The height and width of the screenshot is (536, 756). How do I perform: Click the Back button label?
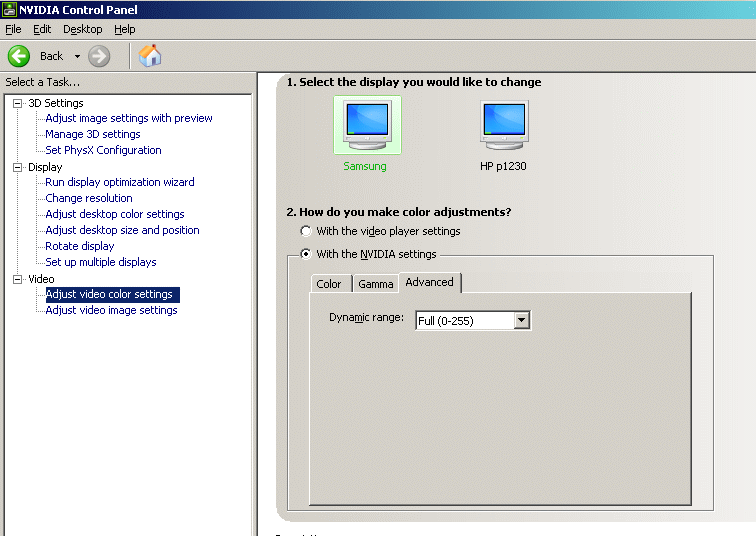coord(51,56)
